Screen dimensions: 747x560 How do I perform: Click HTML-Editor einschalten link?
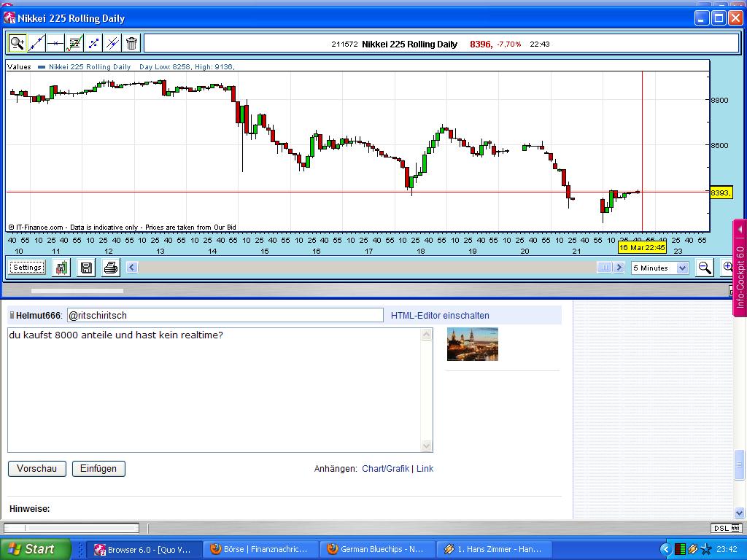[x=440, y=315]
